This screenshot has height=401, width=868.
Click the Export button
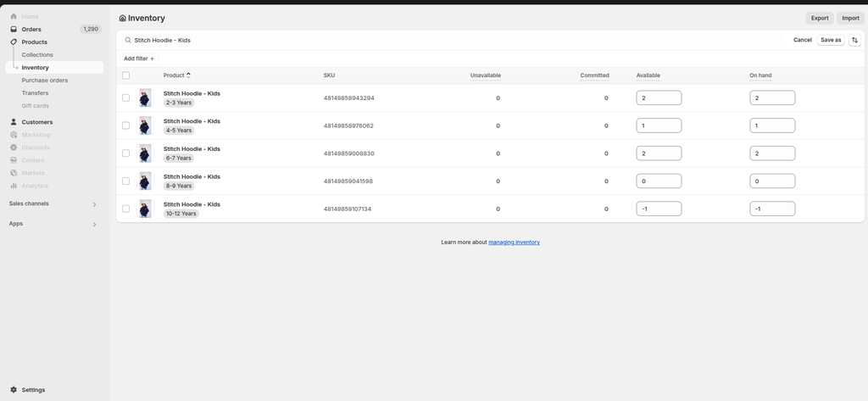pyautogui.click(x=820, y=18)
